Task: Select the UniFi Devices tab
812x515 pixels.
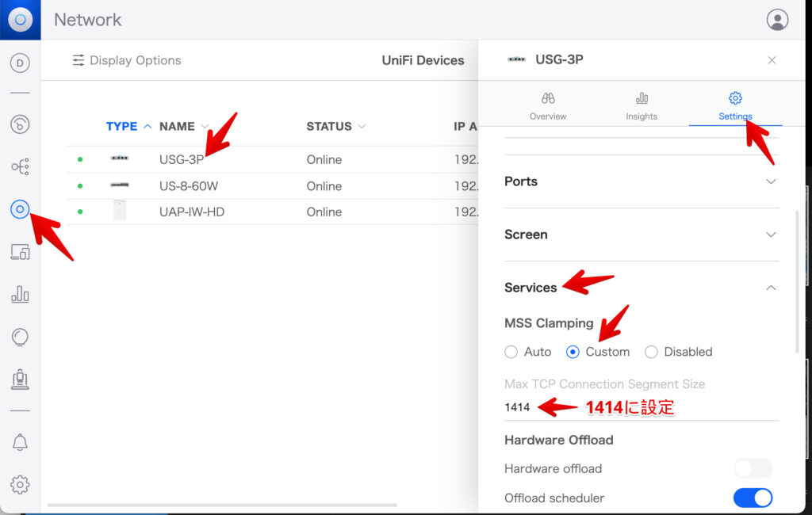Action: pos(423,60)
